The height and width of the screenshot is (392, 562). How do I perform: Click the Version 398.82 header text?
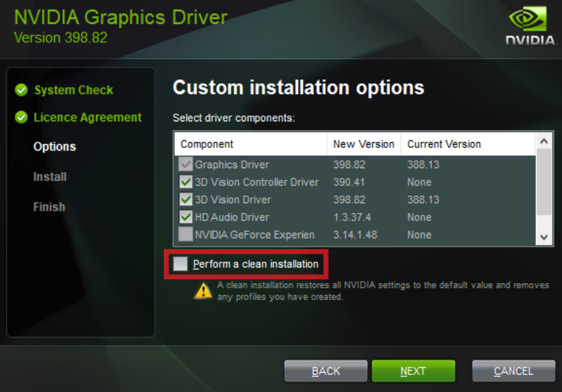tap(60, 38)
